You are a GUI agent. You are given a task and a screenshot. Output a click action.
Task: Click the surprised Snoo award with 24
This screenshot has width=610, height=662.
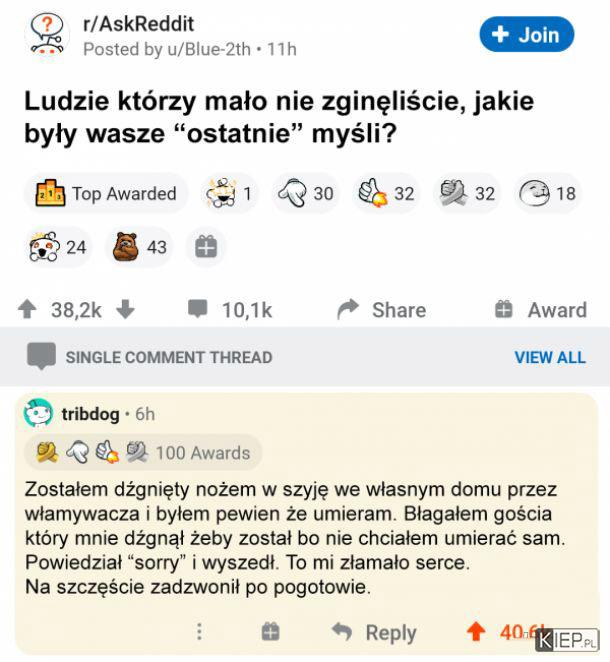click(x=58, y=247)
